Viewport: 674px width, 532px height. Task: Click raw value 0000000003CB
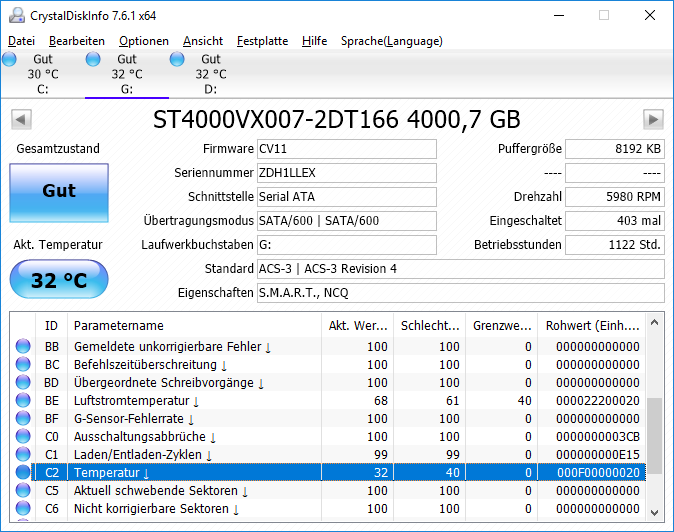coord(597,437)
